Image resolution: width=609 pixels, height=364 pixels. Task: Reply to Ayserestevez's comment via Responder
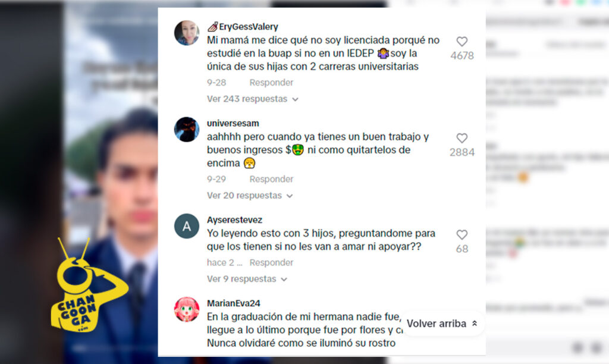pos(271,263)
